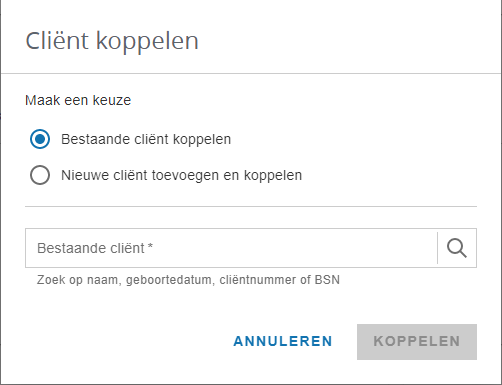Select the Bestaande cliënt koppelen radio button

[40, 139]
